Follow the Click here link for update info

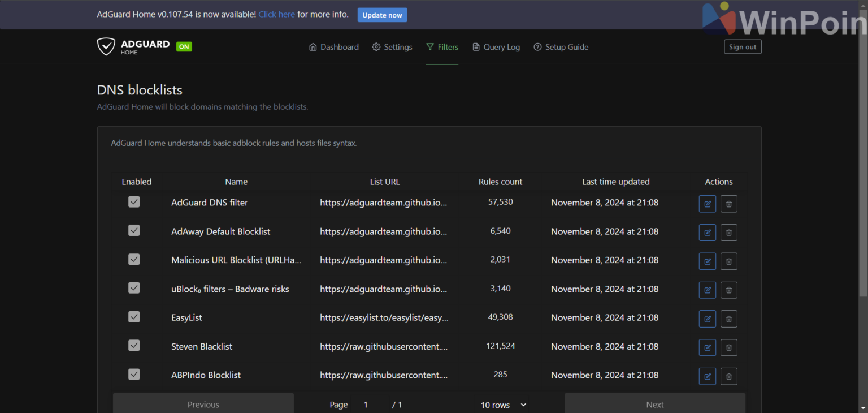(x=276, y=14)
